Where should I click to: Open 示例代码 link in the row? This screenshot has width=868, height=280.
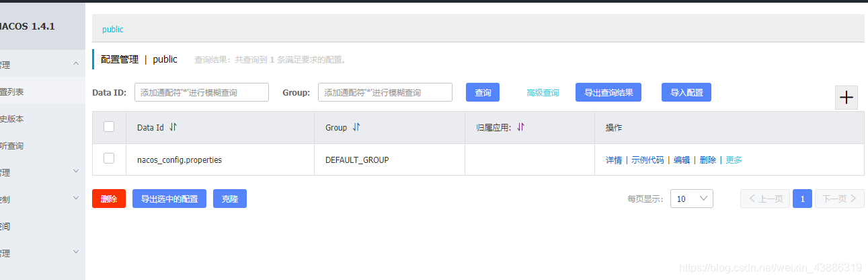647,160
